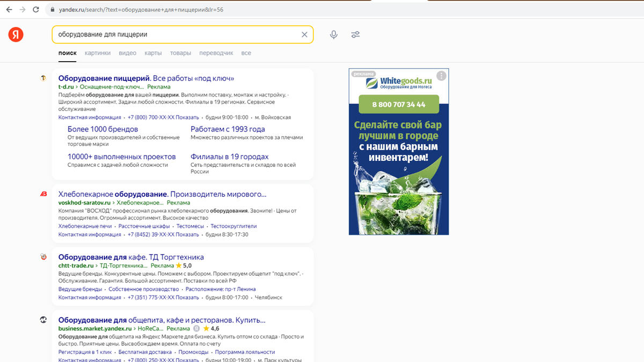The height and width of the screenshot is (362, 644).
Task: Click the 8 800 707 34 44 banner button
Action: [399, 104]
